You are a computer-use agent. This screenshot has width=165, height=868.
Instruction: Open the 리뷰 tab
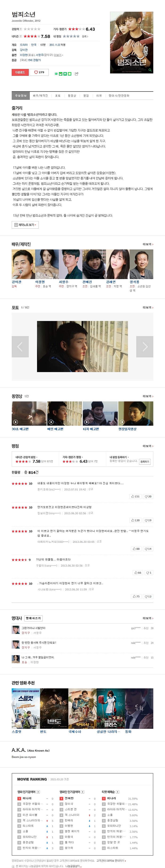(99, 96)
